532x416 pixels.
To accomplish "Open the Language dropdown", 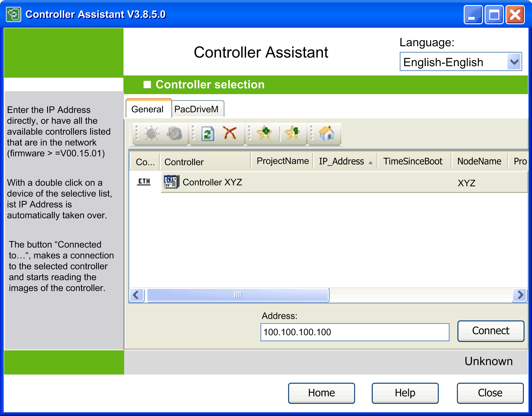I will [514, 62].
